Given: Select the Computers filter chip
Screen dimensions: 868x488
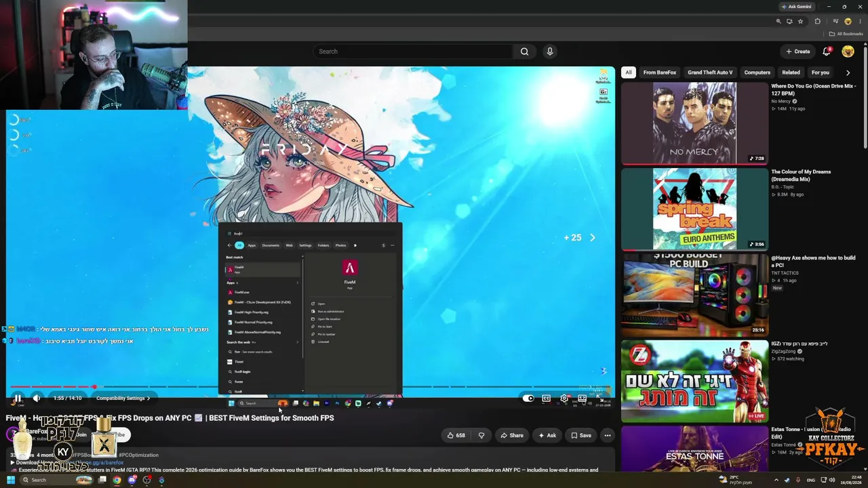Looking at the screenshot, I should point(757,73).
